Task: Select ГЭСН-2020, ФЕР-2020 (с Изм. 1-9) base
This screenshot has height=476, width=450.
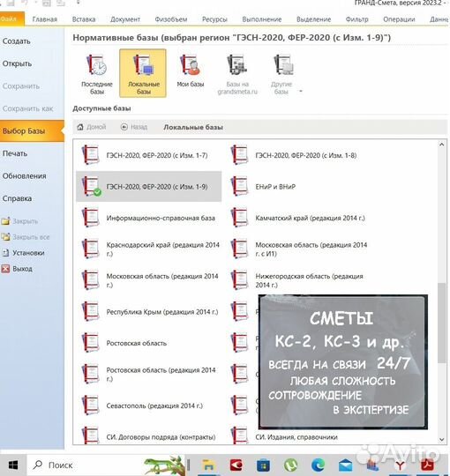Action: [x=149, y=186]
